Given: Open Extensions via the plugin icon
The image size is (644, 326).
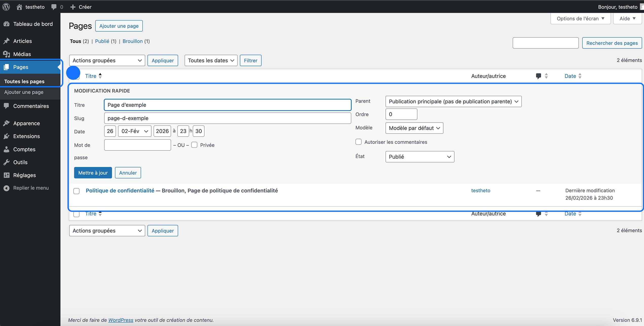Looking at the screenshot, I should 6,136.
